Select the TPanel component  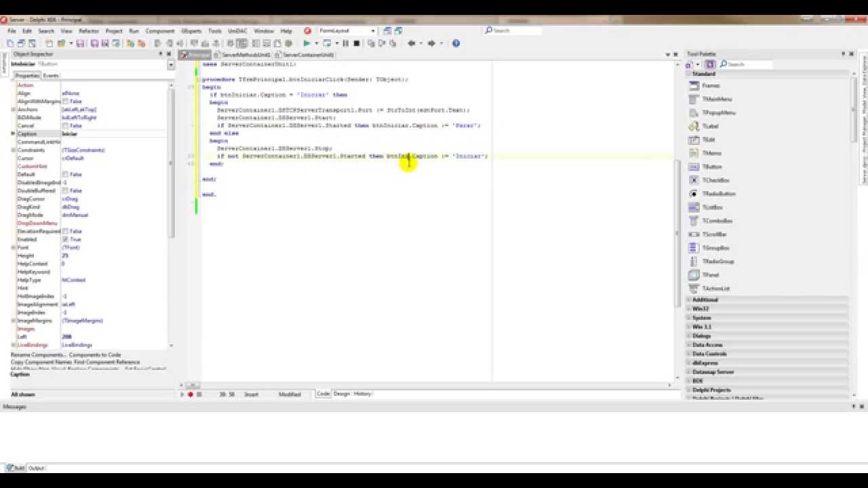pyautogui.click(x=703, y=275)
